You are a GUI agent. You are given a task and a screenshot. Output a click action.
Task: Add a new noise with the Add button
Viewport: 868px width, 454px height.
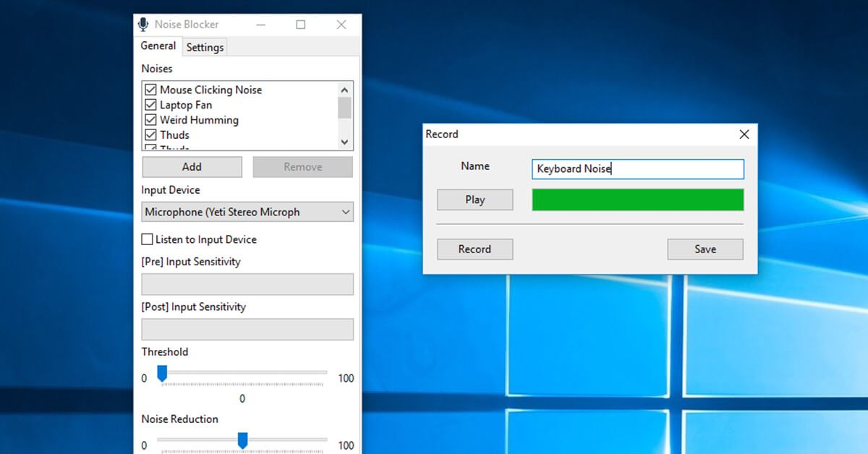pos(192,167)
